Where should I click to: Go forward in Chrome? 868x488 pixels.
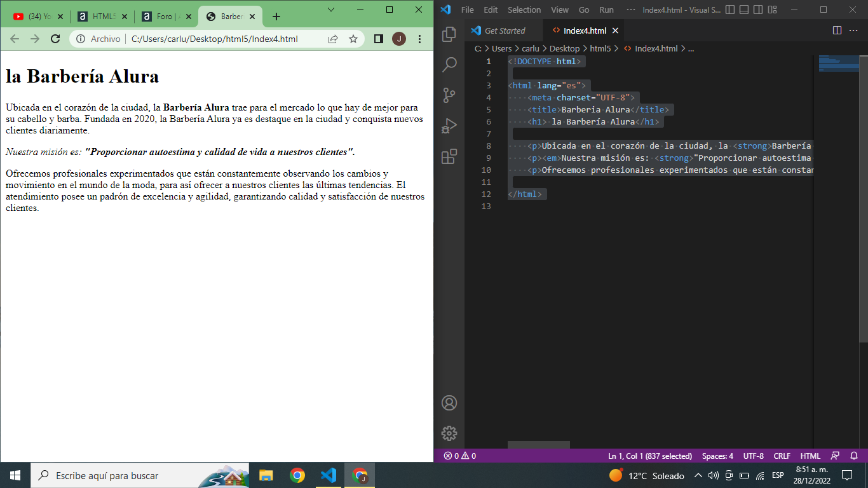coord(35,39)
